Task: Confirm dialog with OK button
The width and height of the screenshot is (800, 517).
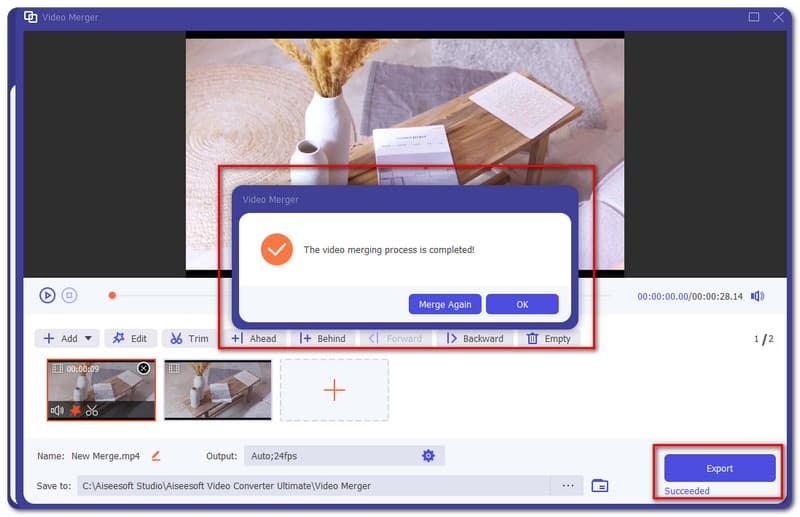Action: 522,304
